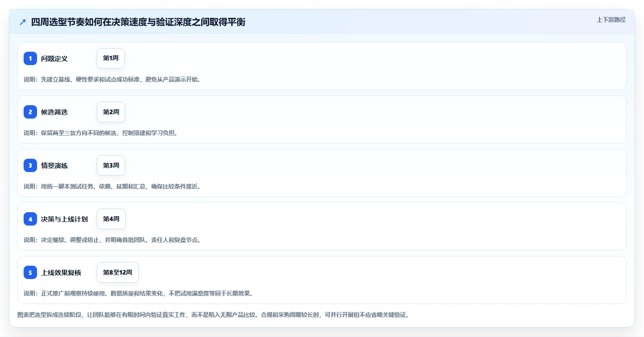Click the 上下游路径 label at top right
This screenshot has width=644, height=337.
coord(611,20)
